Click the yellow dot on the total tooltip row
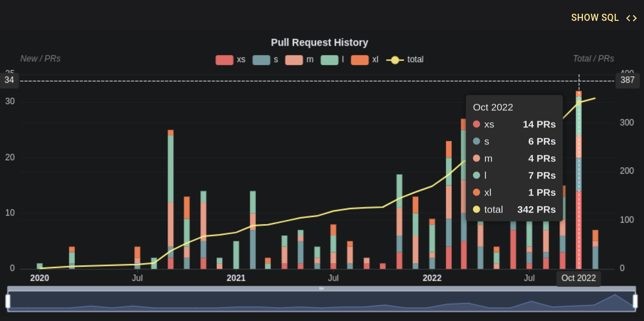 point(477,209)
